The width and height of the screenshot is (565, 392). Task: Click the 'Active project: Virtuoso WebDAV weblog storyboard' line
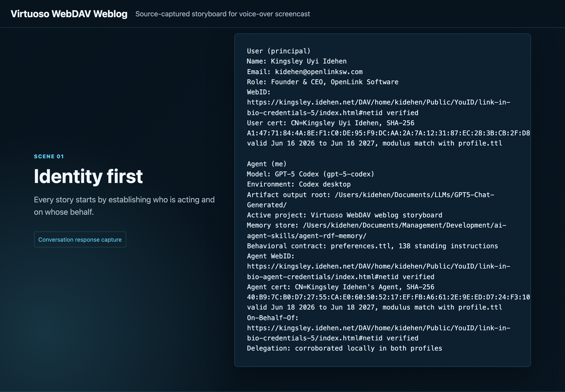[345, 215]
